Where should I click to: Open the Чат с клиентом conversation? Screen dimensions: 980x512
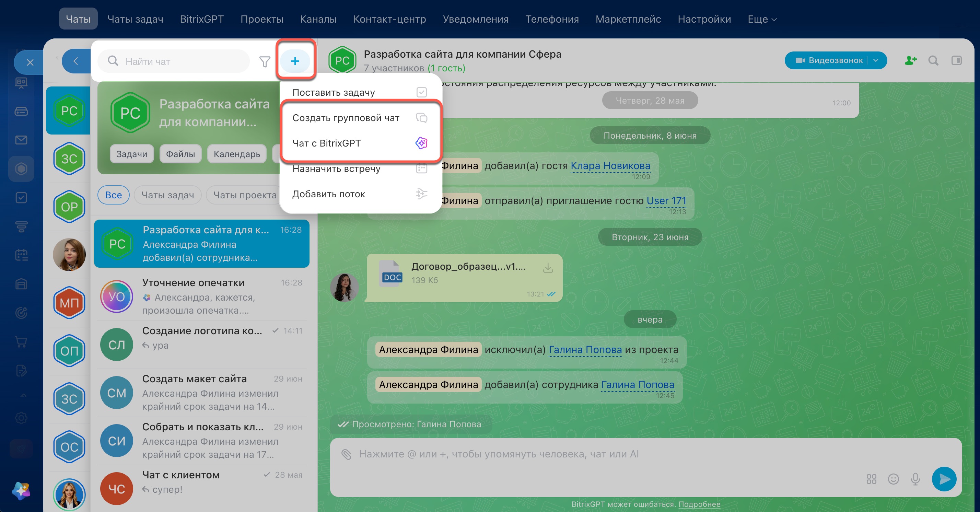coord(202,489)
